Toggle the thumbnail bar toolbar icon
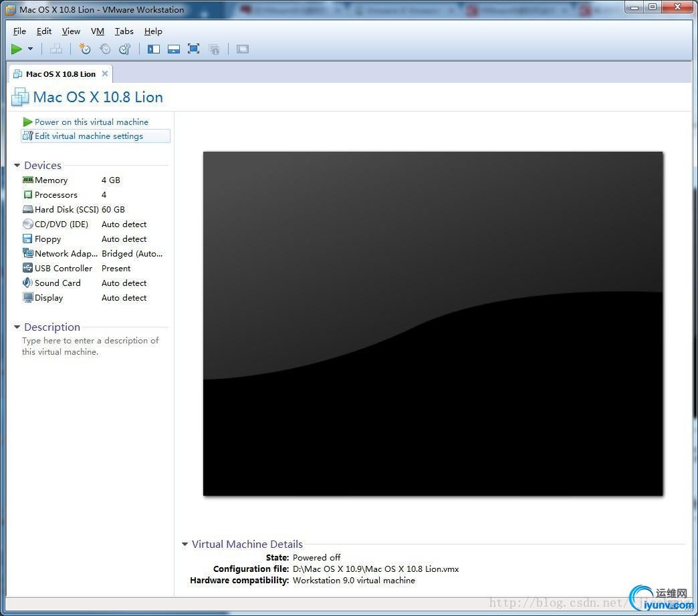 174,49
